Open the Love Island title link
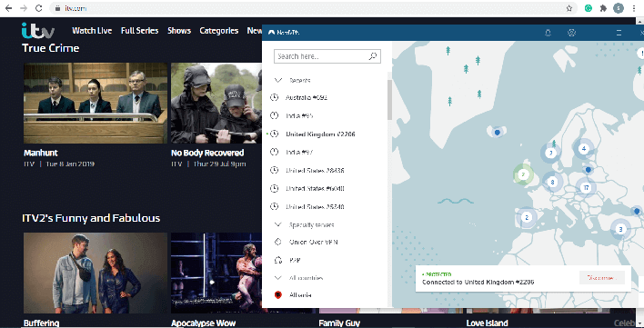 tap(488, 323)
